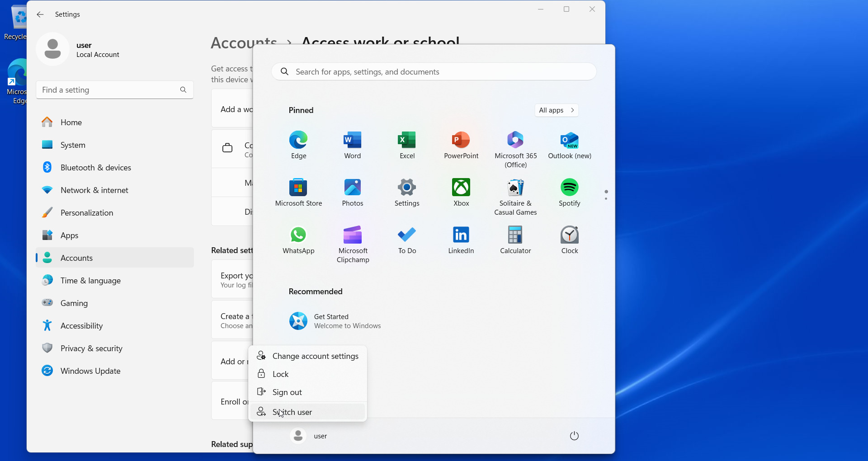
Task: Open the Calculator app
Action: click(x=515, y=240)
